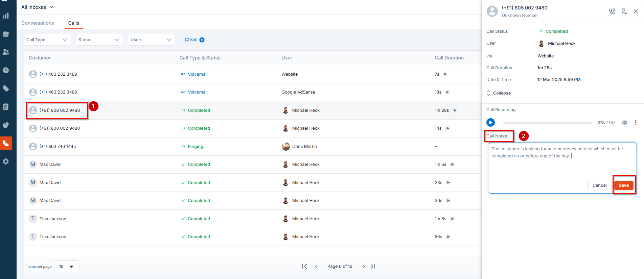Click Michael Heck in the details panel
Screen dimensions: 644x279
click(x=561, y=44)
